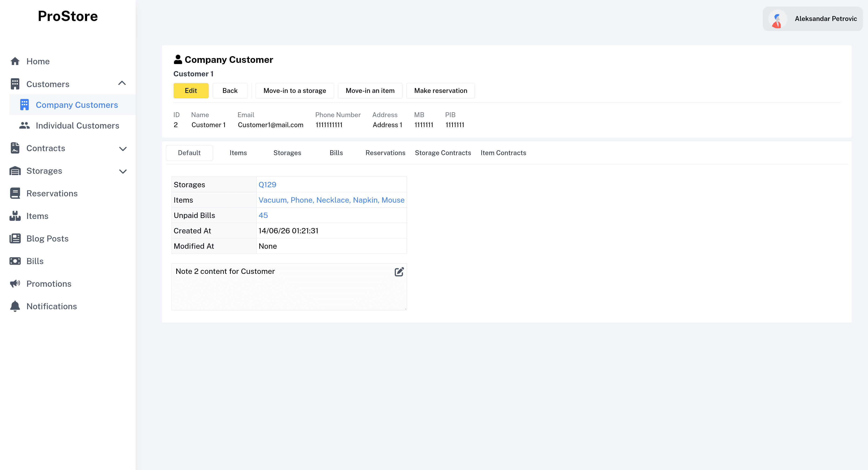The width and height of the screenshot is (868, 470).
Task: Click the Notifications bell icon
Action: [x=15, y=306]
